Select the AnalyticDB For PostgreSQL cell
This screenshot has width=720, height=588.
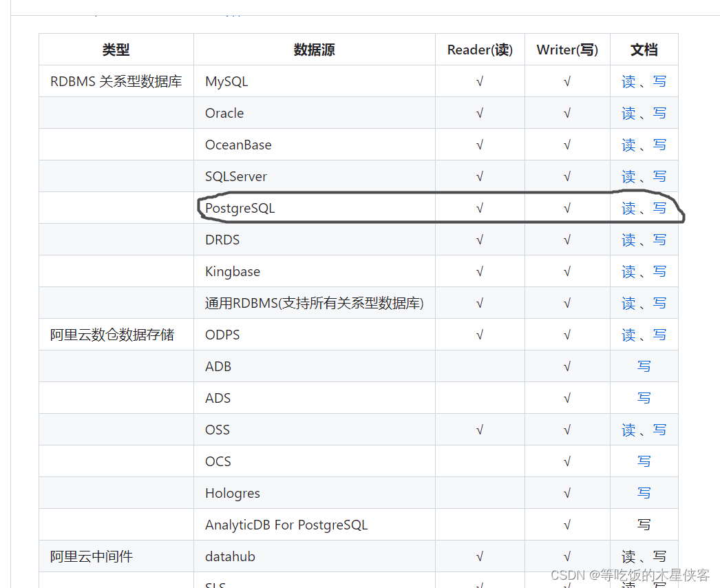coord(315,525)
